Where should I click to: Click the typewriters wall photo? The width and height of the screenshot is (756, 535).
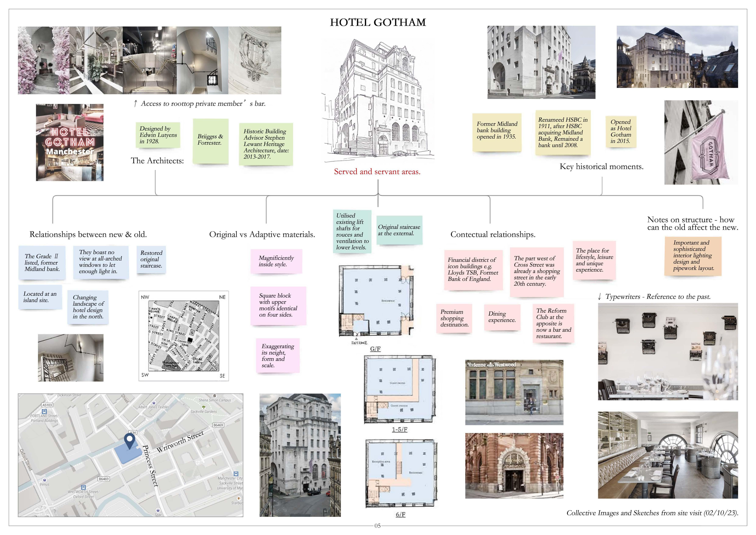pyautogui.click(x=668, y=352)
